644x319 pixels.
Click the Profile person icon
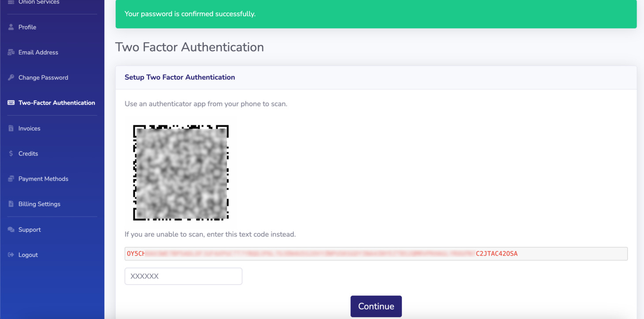11,27
